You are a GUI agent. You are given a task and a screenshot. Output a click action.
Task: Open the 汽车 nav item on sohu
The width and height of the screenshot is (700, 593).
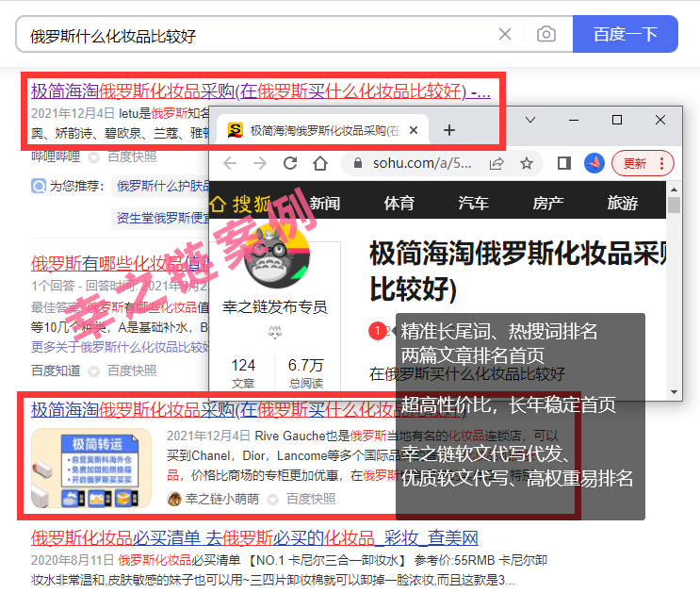tap(473, 204)
